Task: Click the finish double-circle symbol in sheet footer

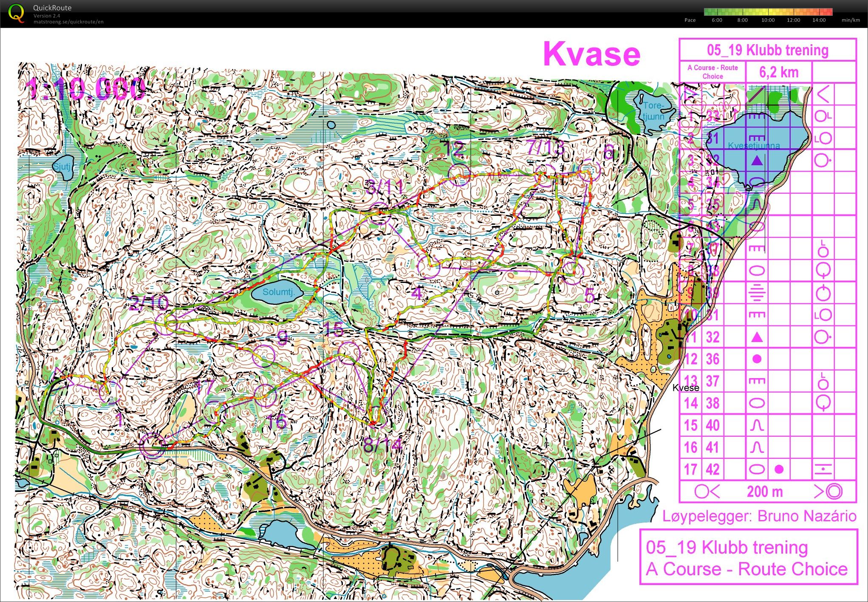Action: click(x=834, y=492)
